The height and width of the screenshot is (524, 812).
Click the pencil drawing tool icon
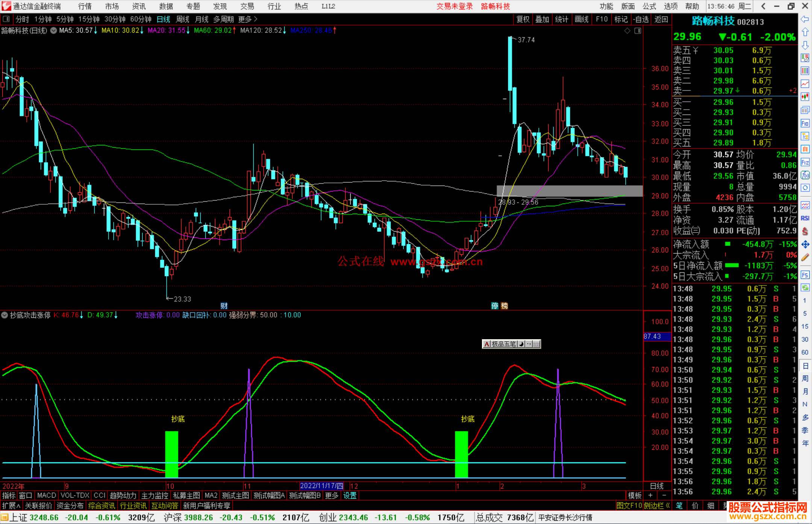click(805, 258)
